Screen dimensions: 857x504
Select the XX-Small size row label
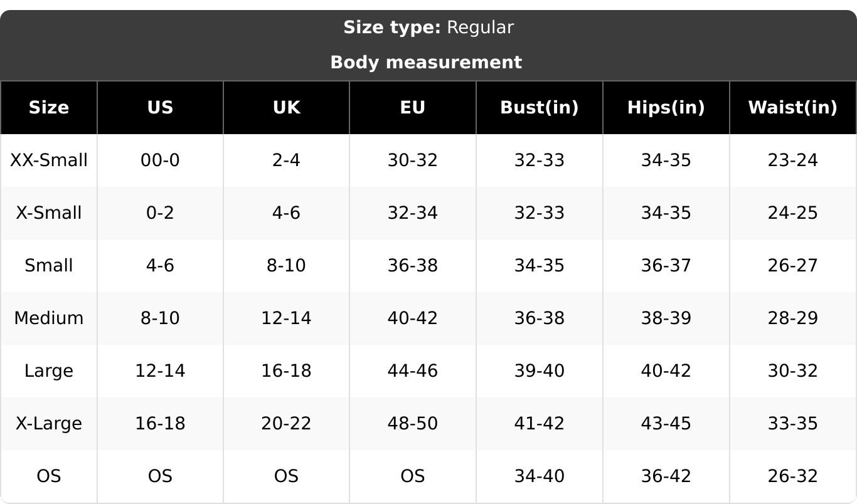48,160
